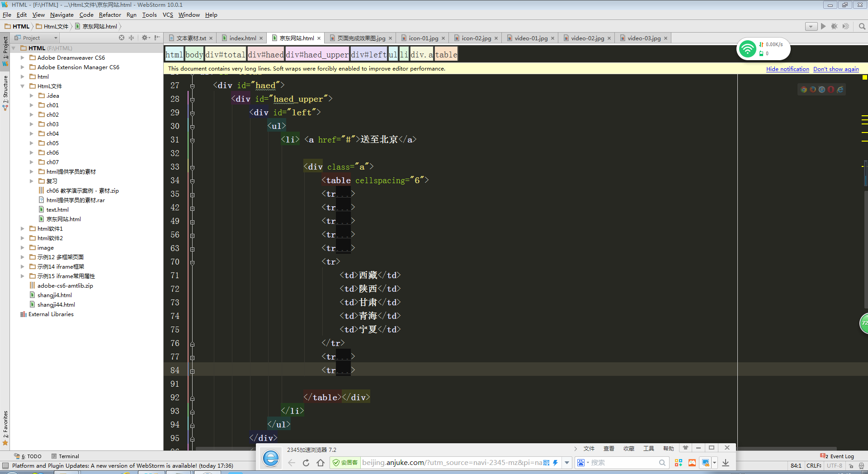Click the Favorites side tab
This screenshot has height=474, width=868.
[x=5, y=428]
